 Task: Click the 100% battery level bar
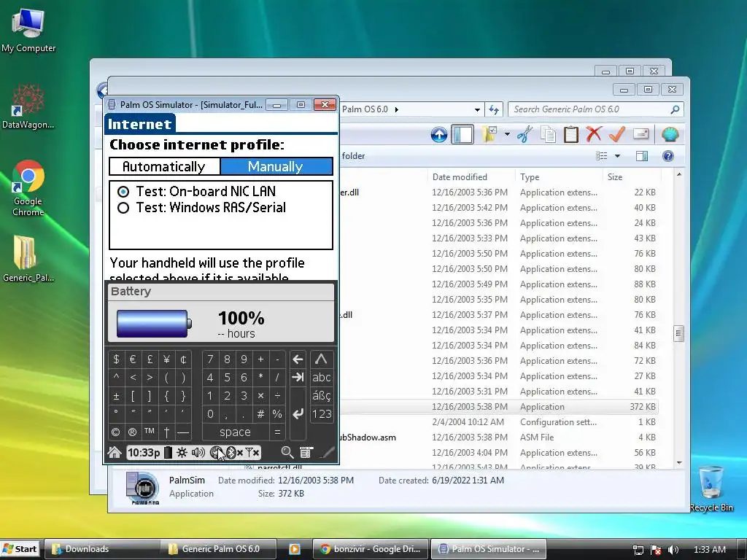154,324
